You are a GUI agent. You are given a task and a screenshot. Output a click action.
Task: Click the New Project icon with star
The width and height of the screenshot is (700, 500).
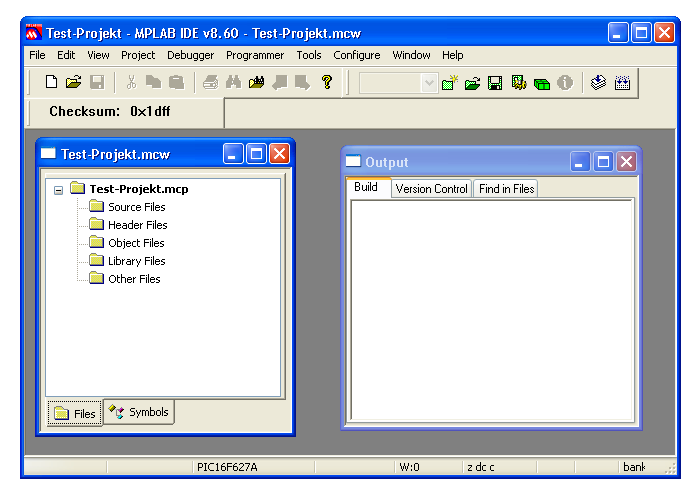click(450, 83)
